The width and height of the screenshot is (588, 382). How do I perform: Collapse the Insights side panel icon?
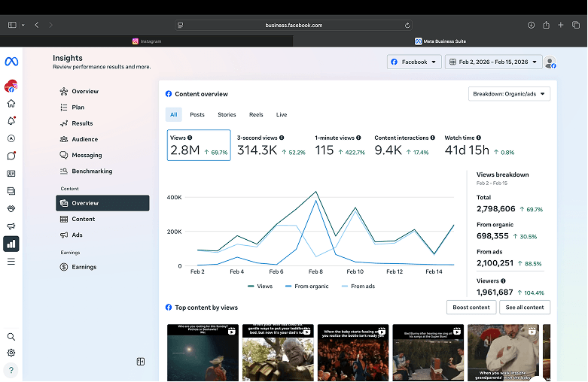140,362
